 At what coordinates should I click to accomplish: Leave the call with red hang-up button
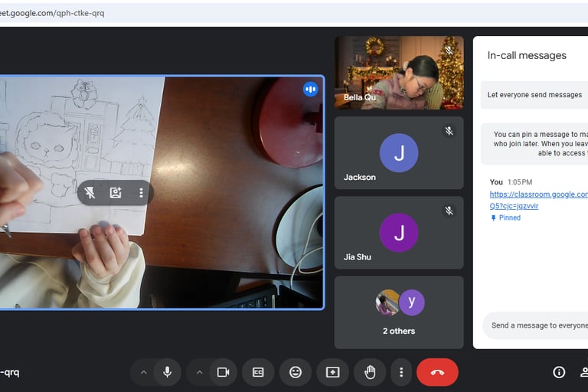coord(437,372)
